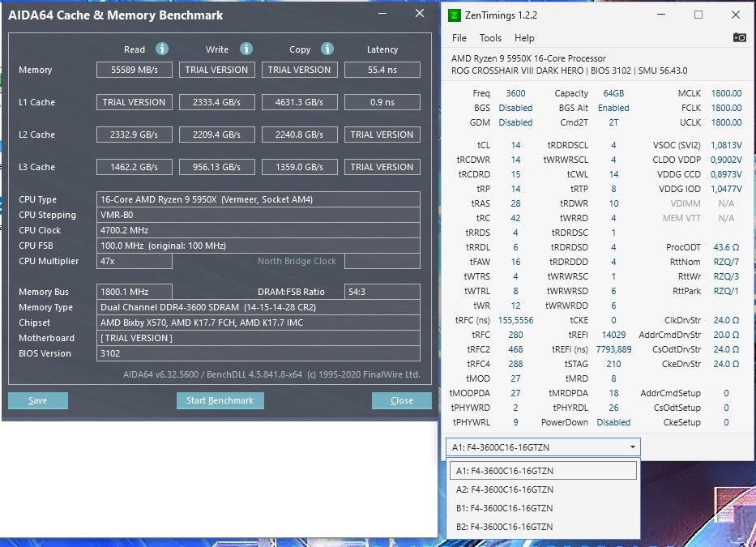756x547 pixels.
Task: Click DRAM:FSB Ratio field 54:3
Action: (382, 292)
